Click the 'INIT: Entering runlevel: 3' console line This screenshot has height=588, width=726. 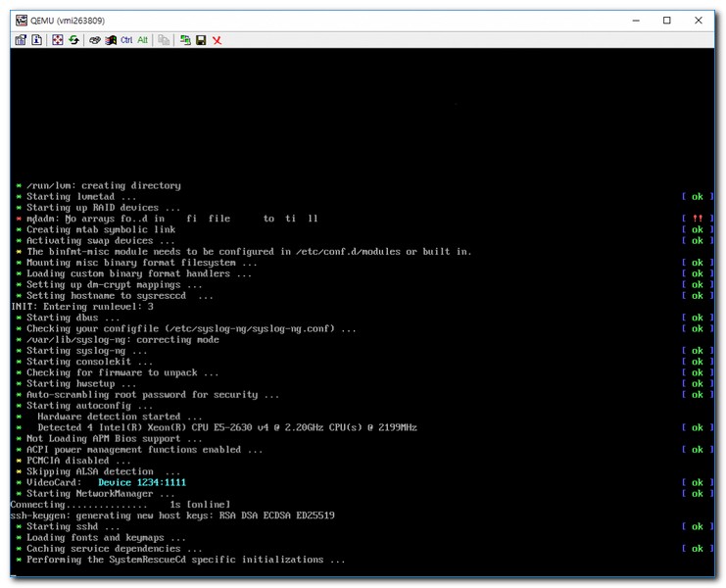82,307
